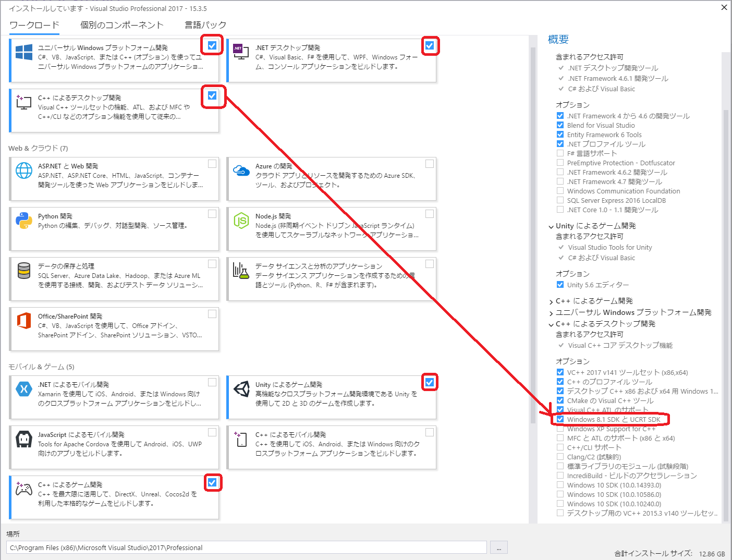Click the Node.js workload icon
This screenshot has height=560, width=732.
pos(241,221)
